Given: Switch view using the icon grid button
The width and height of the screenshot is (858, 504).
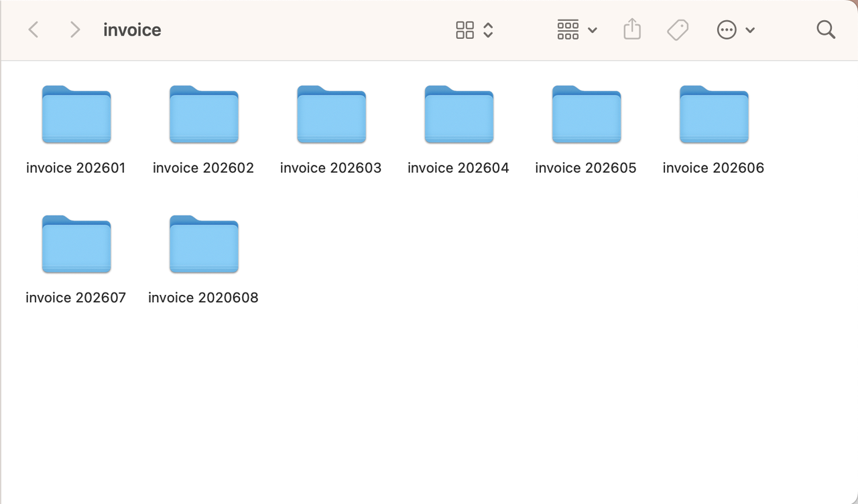Looking at the screenshot, I should (x=465, y=29).
